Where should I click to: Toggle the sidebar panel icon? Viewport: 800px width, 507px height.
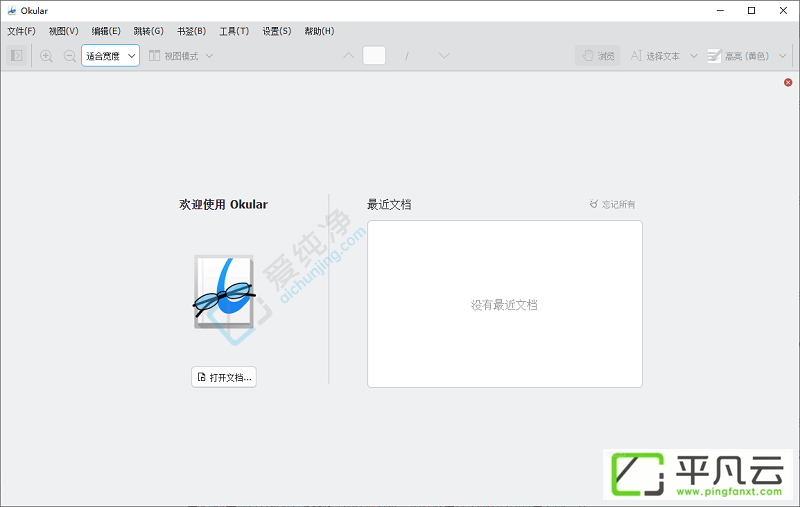pos(16,56)
